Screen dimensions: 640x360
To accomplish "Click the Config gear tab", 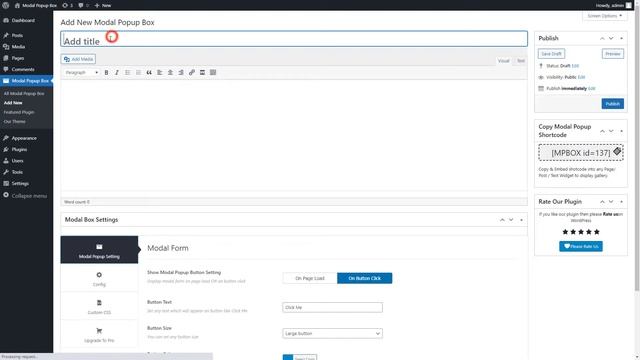I will [x=99, y=278].
